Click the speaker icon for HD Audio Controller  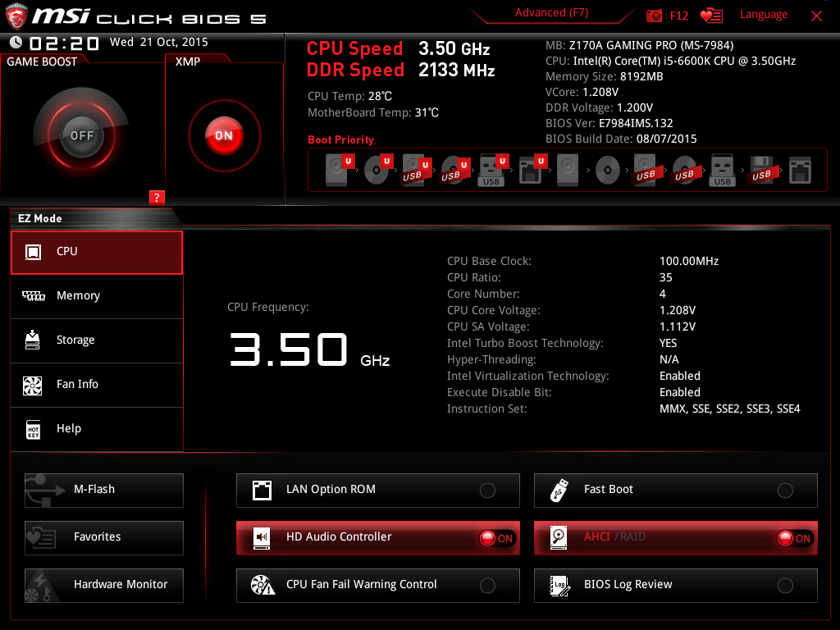262,538
